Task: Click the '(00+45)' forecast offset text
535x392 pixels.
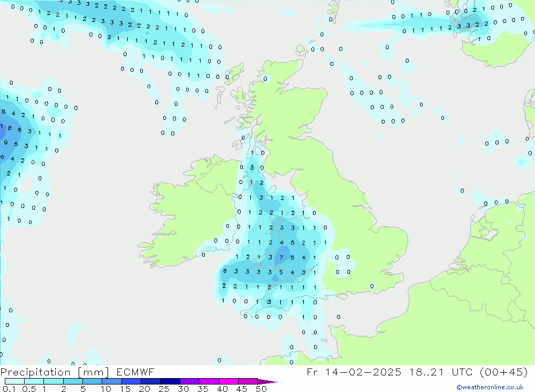Action: tap(504, 372)
